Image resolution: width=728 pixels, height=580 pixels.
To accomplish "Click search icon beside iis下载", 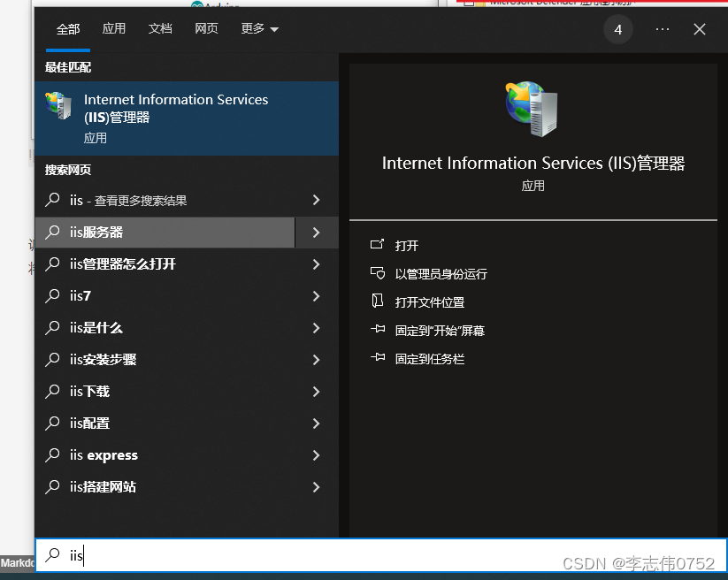I will click(x=52, y=392).
